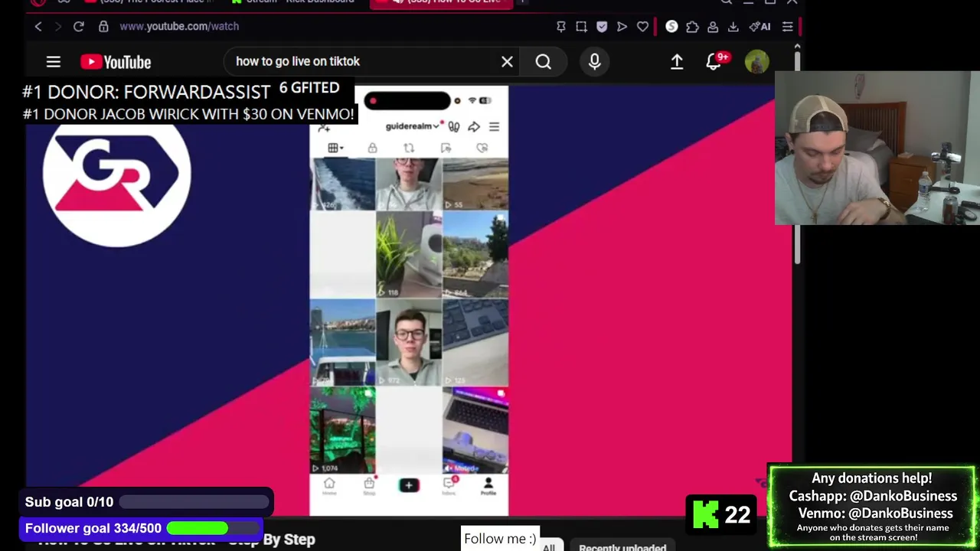This screenshot has height=551, width=980.
Task: Open the TikTok grid tab dropdown arrow
Action: tap(341, 148)
